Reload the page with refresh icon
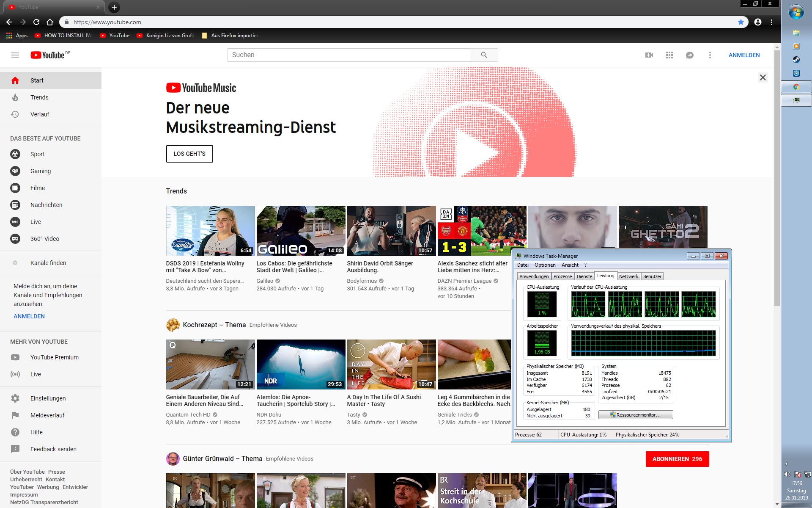 [x=36, y=22]
